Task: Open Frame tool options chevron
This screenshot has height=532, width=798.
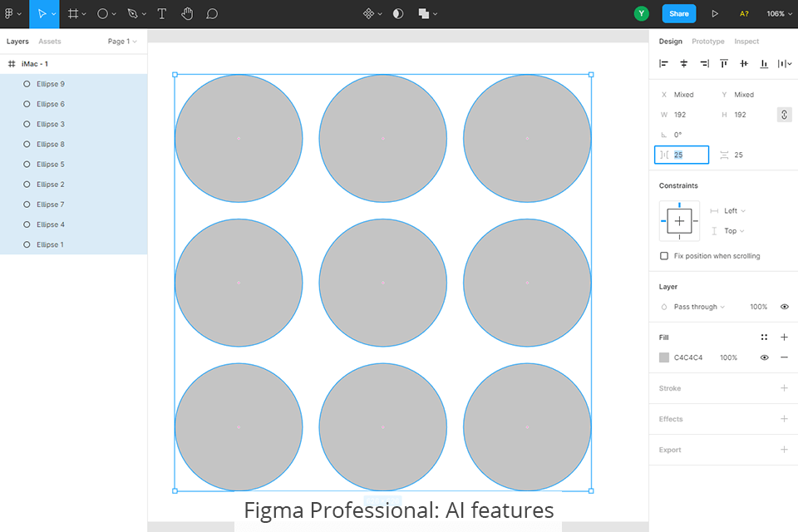Action: tap(84, 14)
